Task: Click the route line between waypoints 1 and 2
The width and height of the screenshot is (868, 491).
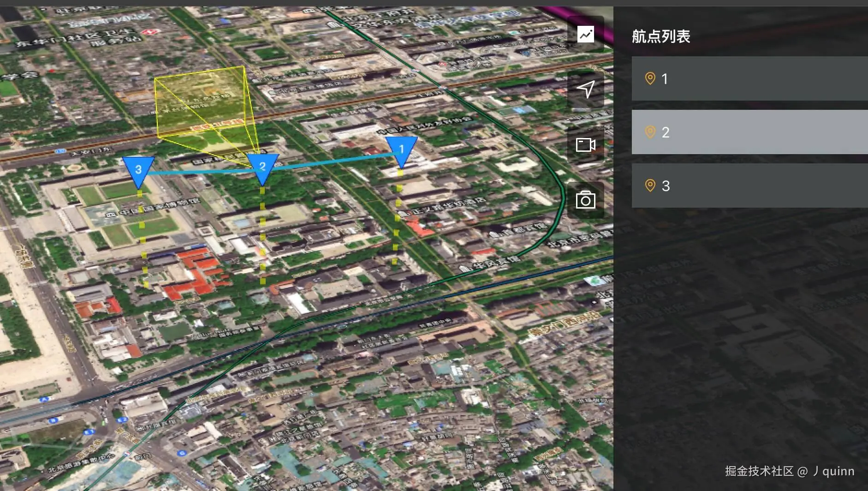Action: click(334, 161)
